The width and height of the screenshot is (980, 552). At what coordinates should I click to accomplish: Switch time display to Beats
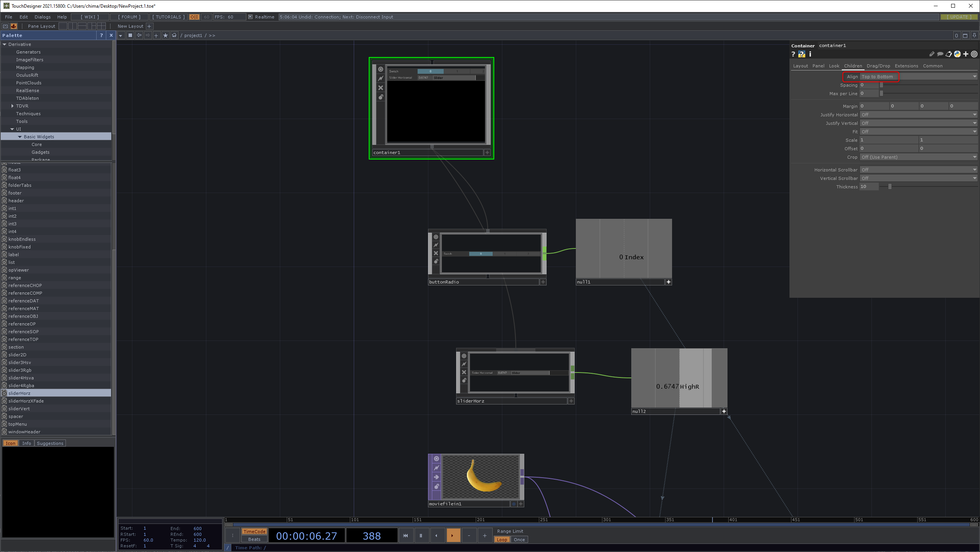pos(254,539)
